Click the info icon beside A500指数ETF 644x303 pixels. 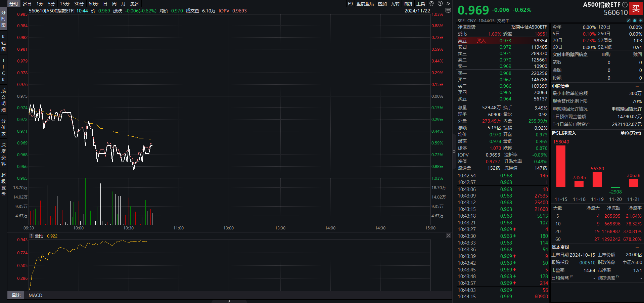625,5
